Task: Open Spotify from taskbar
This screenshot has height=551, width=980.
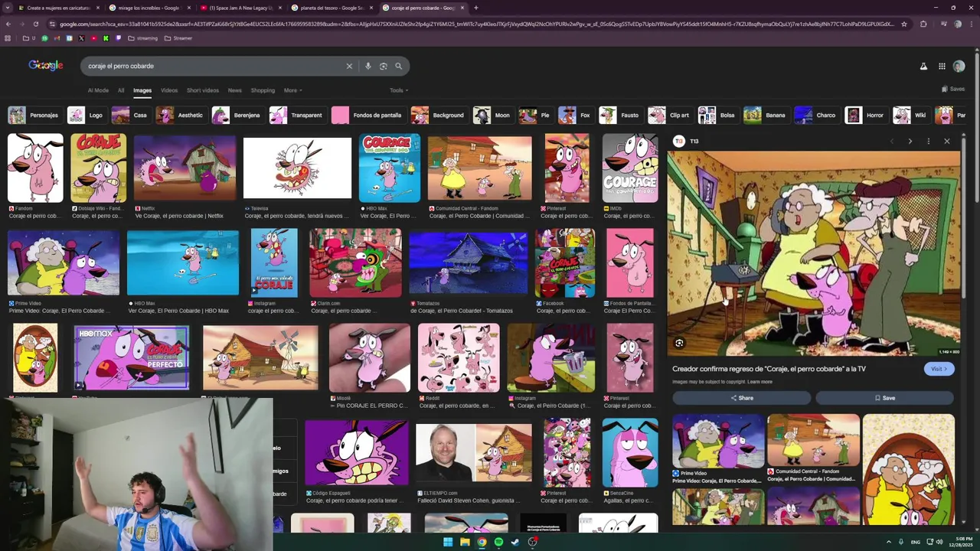Action: [x=498, y=542]
